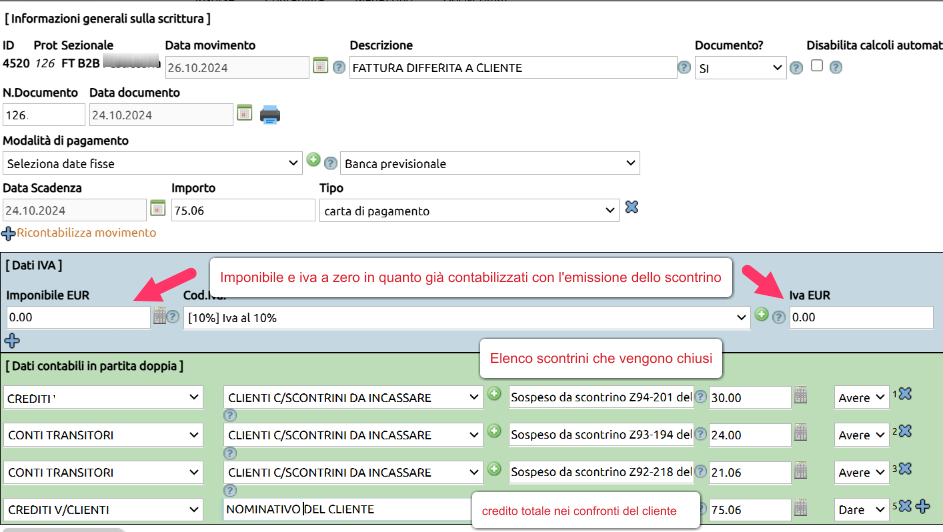
Task: Open help icon in Z94-201 description field
Action: click(701, 397)
